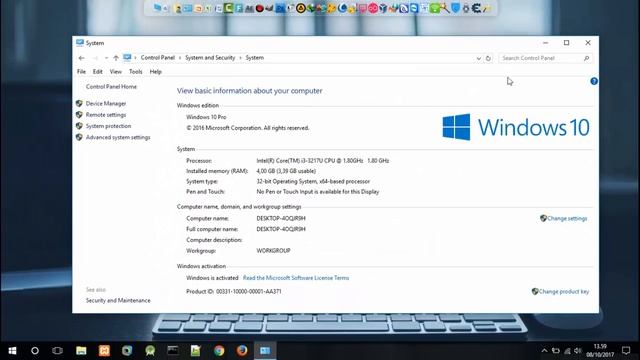Click the 'View basic information about your computer' heading
The height and width of the screenshot is (360, 640).
click(x=249, y=91)
